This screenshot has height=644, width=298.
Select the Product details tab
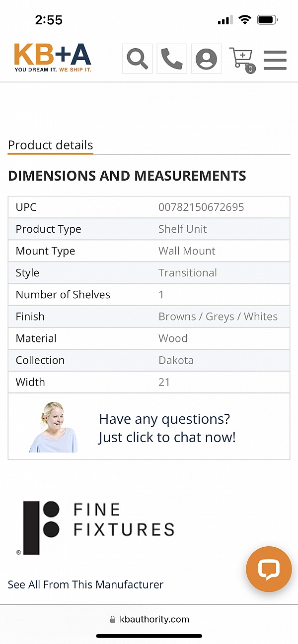click(51, 145)
